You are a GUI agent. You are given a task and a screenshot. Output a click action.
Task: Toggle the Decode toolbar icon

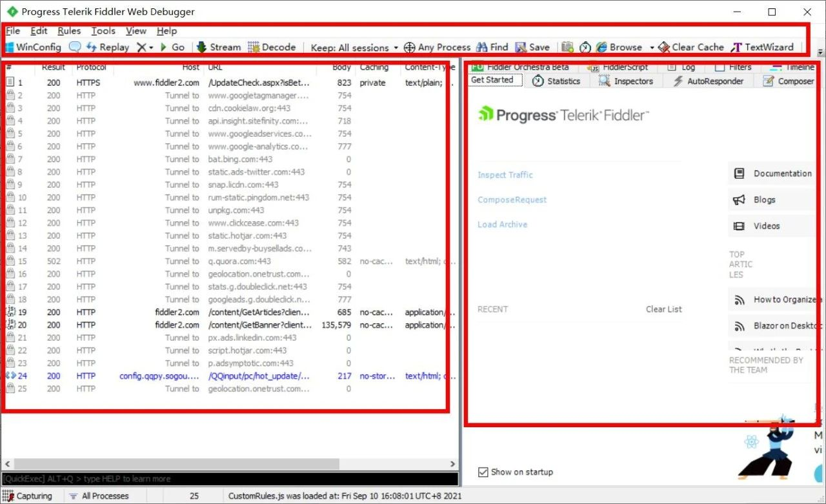tap(272, 46)
